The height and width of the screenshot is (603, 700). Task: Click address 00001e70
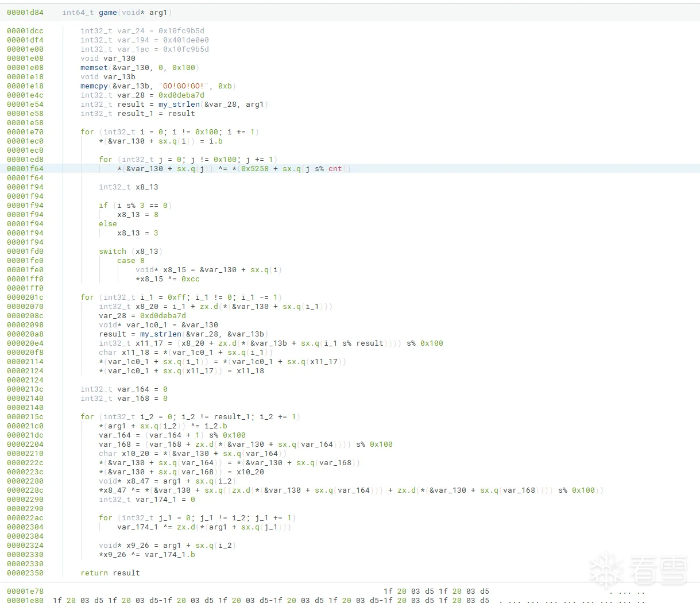25,132
